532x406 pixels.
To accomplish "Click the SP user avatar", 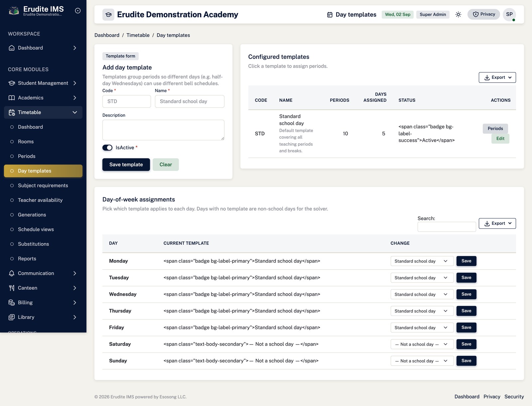I will (509, 14).
